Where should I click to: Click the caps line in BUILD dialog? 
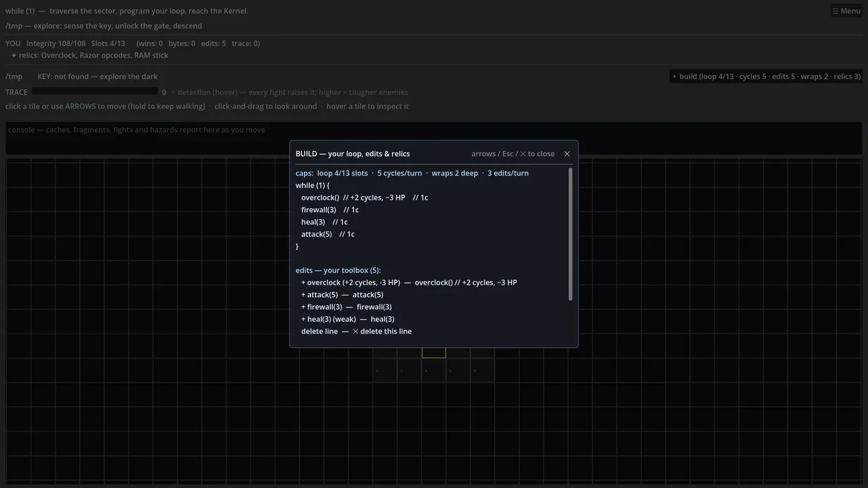pos(412,173)
